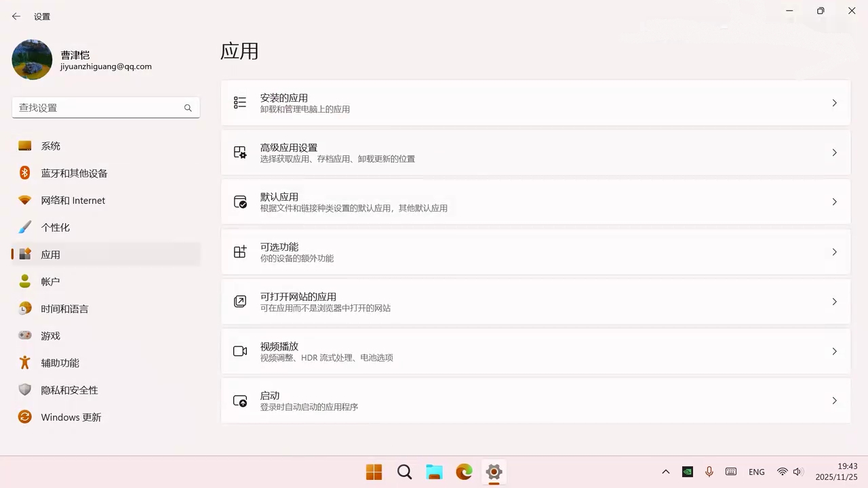Click the 个性化 paintbrush icon
The height and width of the screenshot is (488, 868).
pyautogui.click(x=25, y=228)
